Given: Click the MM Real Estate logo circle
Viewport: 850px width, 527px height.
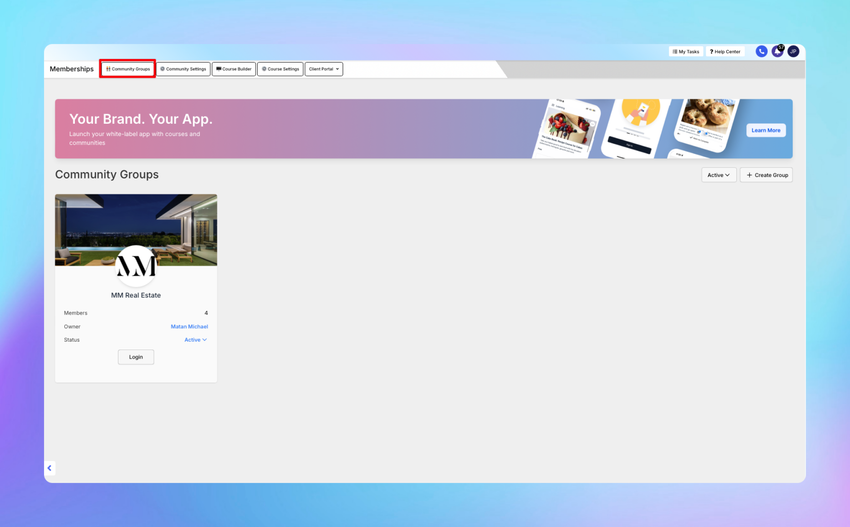Looking at the screenshot, I should [x=136, y=266].
